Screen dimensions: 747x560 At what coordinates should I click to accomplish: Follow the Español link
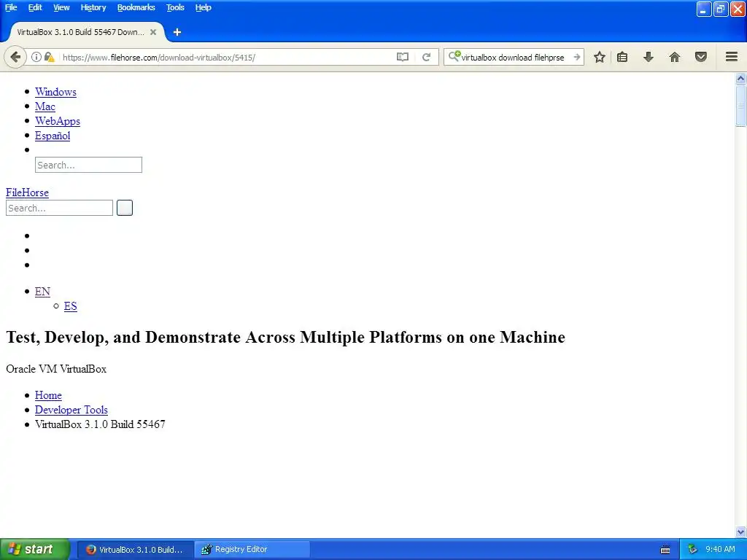pyautogui.click(x=53, y=136)
